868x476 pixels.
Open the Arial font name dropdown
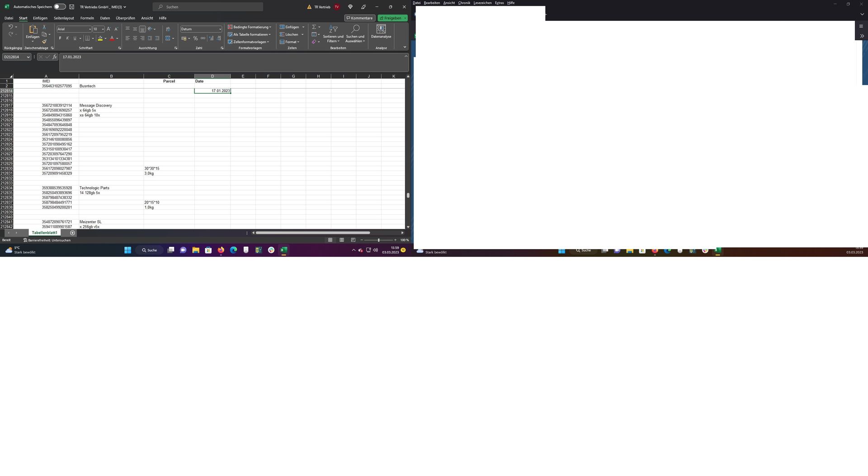point(90,29)
